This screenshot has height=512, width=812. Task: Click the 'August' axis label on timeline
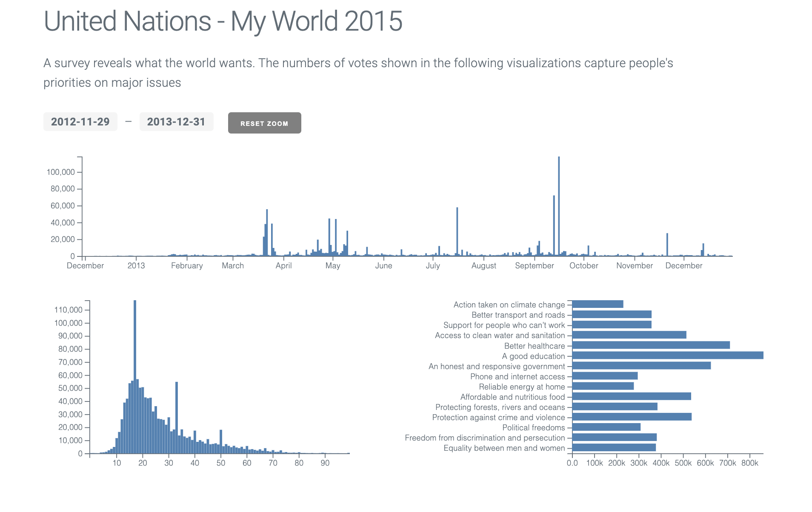tap(484, 265)
